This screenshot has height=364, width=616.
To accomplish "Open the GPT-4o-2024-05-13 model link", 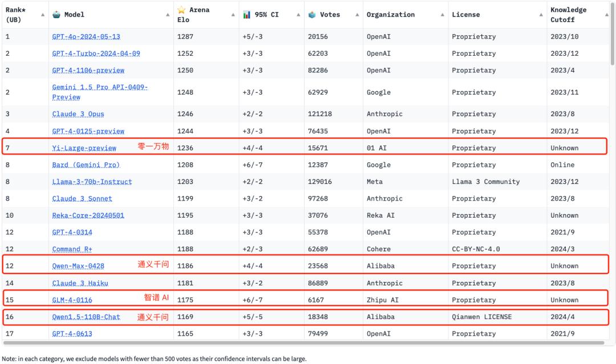I will pyautogui.click(x=86, y=36).
